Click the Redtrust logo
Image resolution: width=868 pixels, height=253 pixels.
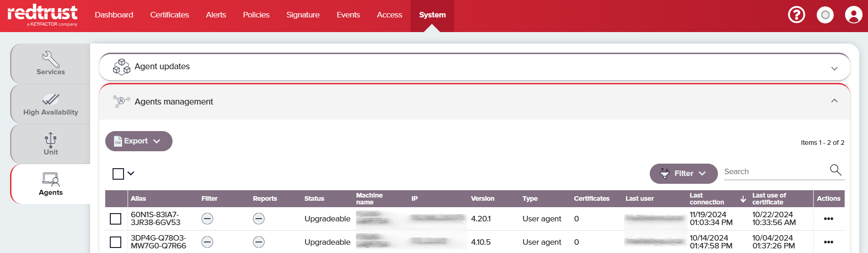pos(43,15)
